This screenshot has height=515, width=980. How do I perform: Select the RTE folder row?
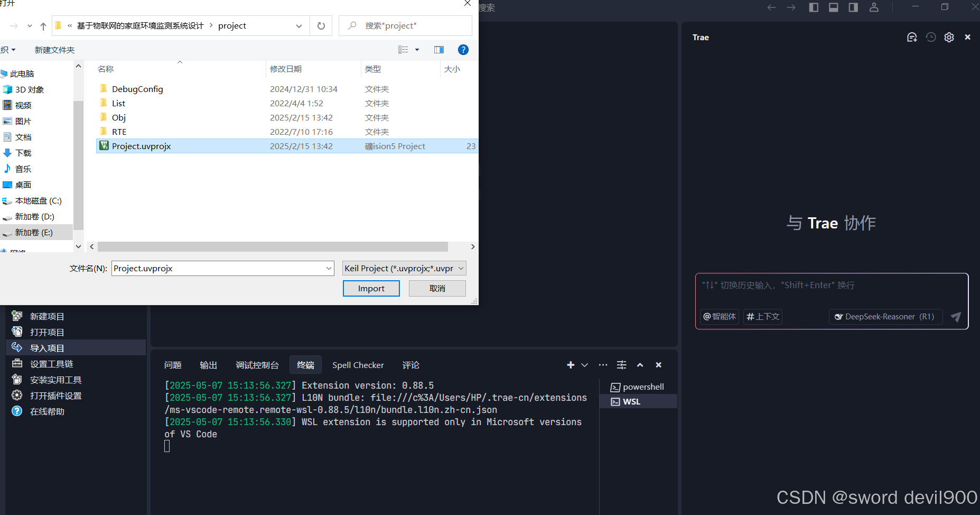click(287, 132)
